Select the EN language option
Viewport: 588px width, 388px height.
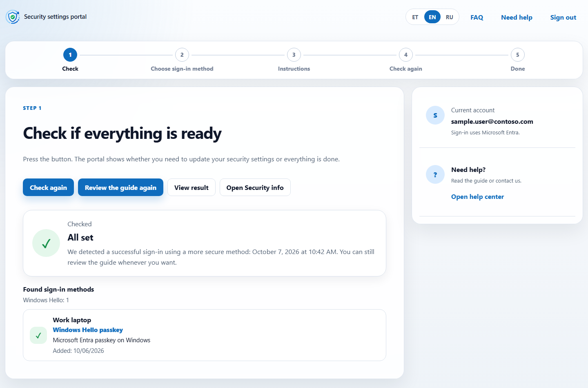432,17
